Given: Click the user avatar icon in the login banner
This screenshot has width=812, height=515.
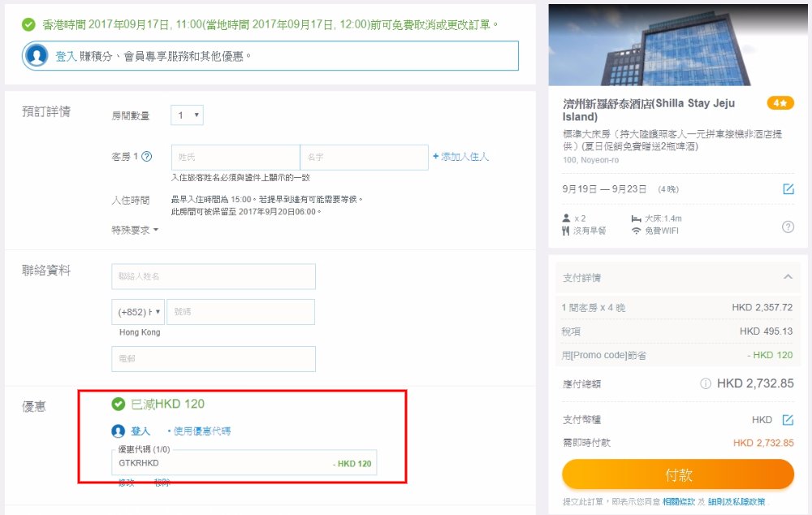Looking at the screenshot, I should pos(37,56).
